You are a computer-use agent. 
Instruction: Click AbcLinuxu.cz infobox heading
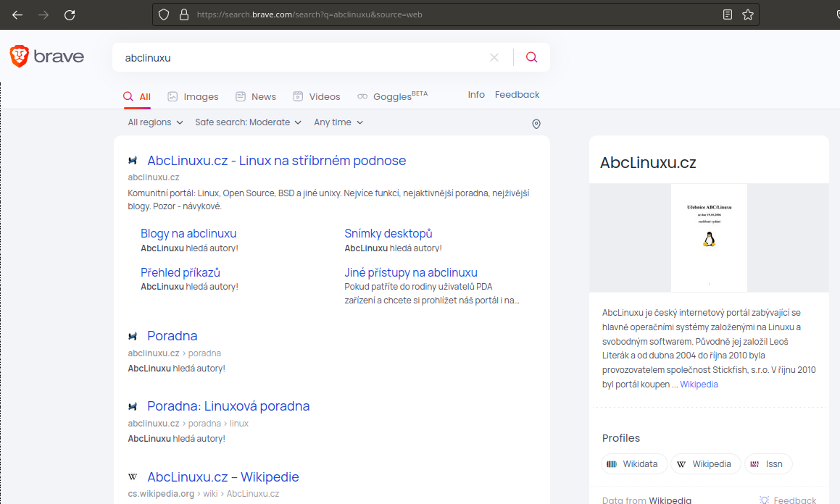click(648, 163)
